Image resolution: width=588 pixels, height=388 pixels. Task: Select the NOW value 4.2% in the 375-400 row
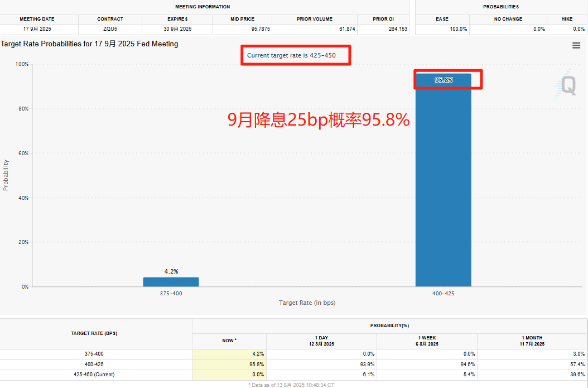pyautogui.click(x=258, y=354)
